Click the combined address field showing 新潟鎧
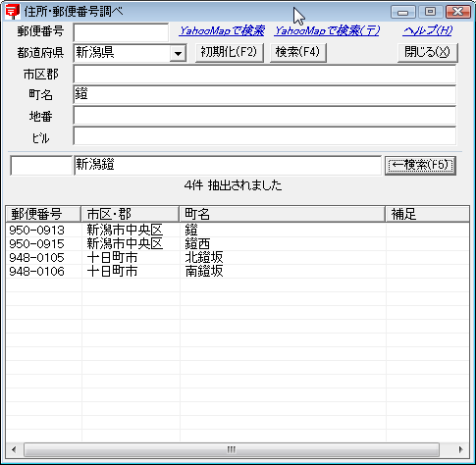Screen dimensions: 476x465 click(x=228, y=166)
